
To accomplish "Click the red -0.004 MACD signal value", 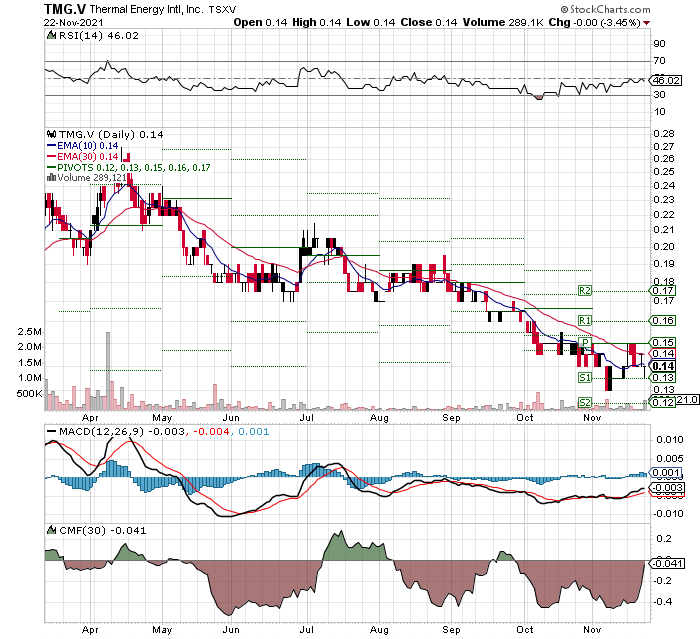I will (211, 432).
